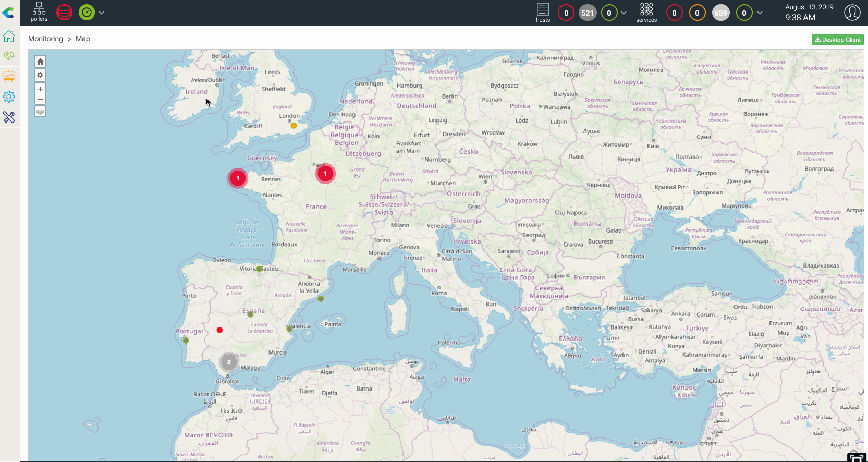Open map settings gear control

[x=40, y=75]
